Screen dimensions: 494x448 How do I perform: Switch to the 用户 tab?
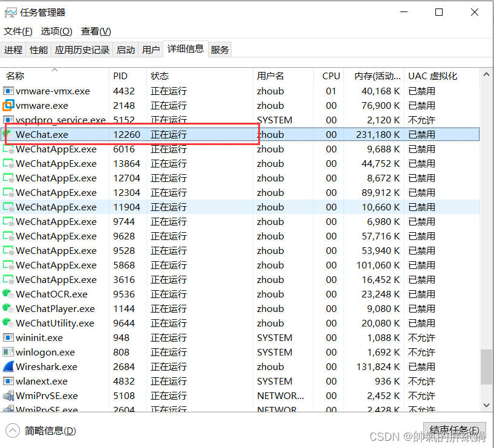(x=151, y=50)
